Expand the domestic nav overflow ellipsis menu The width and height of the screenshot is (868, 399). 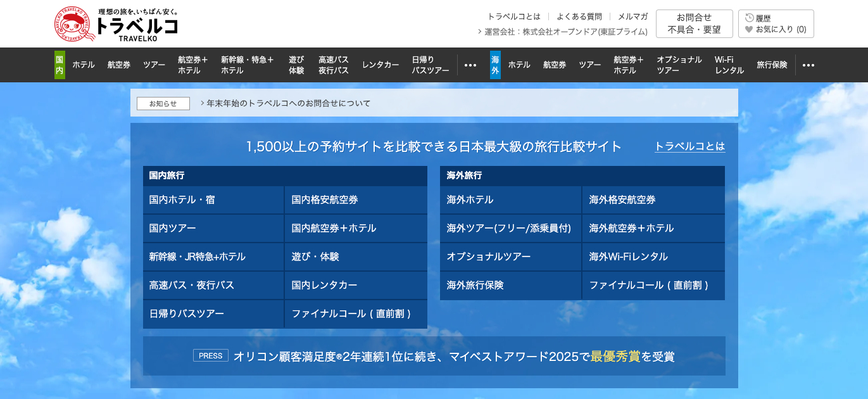pyautogui.click(x=470, y=65)
